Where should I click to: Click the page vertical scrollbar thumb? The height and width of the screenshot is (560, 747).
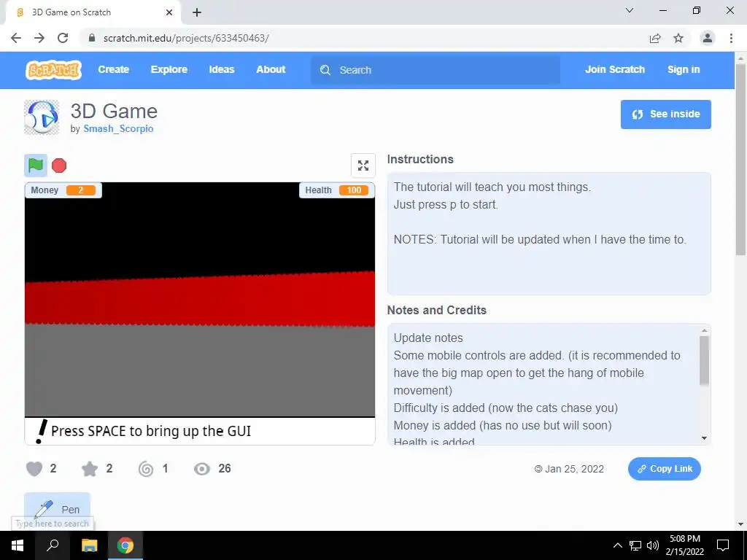(740, 160)
